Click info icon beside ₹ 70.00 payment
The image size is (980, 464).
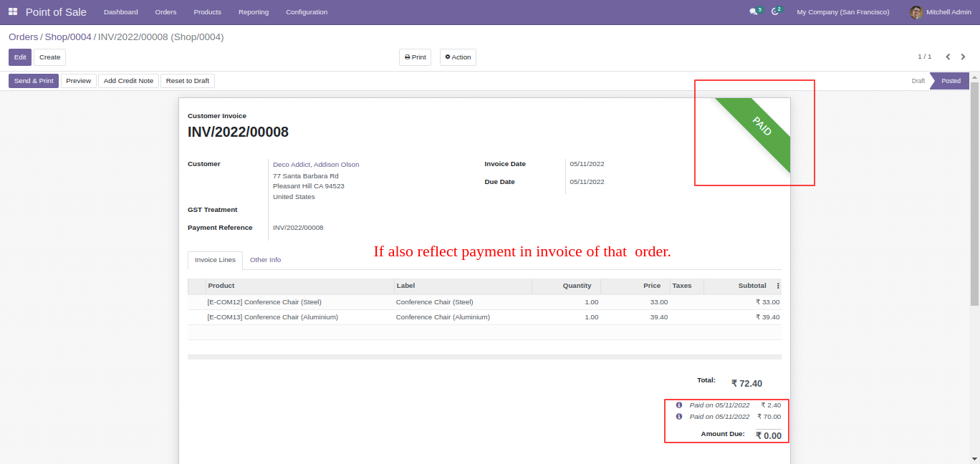coord(679,416)
